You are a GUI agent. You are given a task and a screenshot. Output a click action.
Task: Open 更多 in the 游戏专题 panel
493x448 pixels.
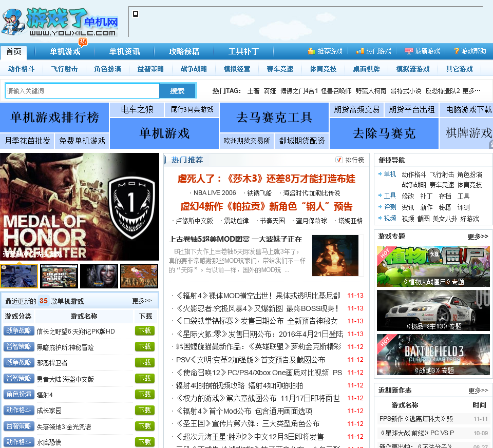click(x=478, y=236)
